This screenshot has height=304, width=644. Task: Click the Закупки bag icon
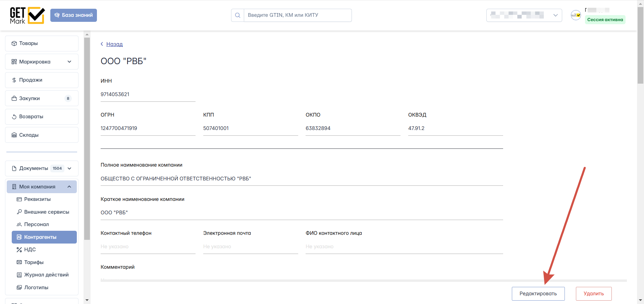point(14,98)
